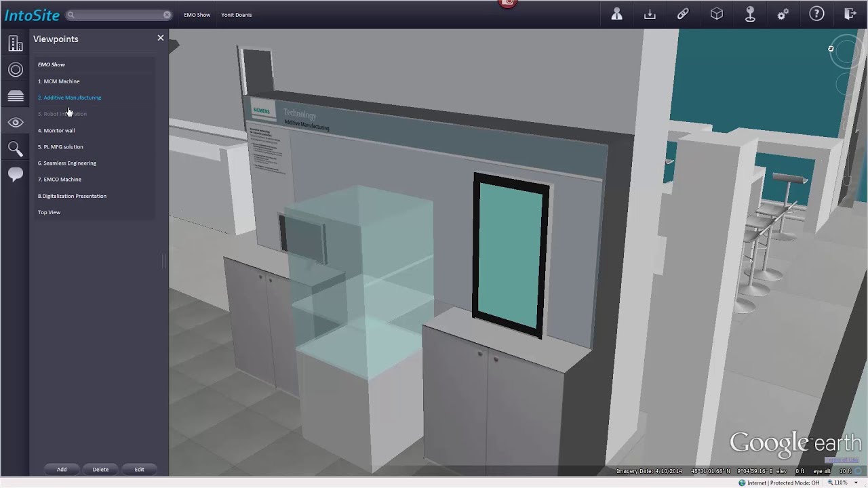868x488 pixels.
Task: Go to viewpoint 2. Additive Manufacturing
Action: (x=70, y=98)
